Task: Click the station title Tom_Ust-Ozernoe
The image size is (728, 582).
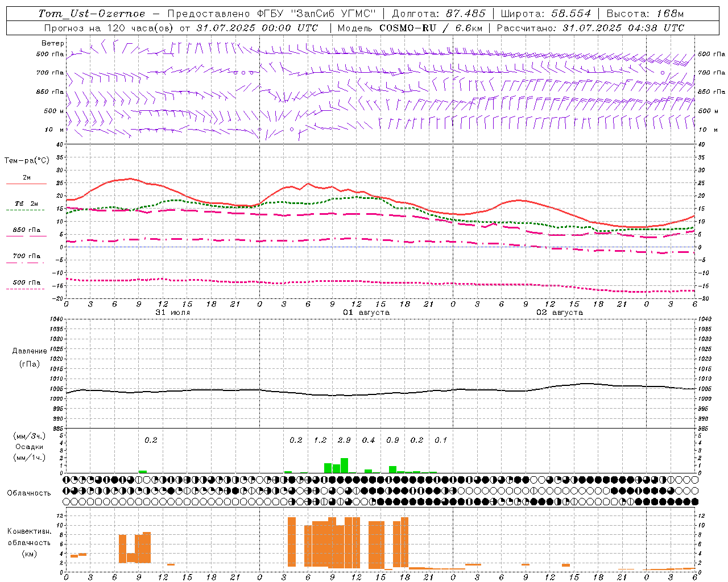Action: click(92, 14)
